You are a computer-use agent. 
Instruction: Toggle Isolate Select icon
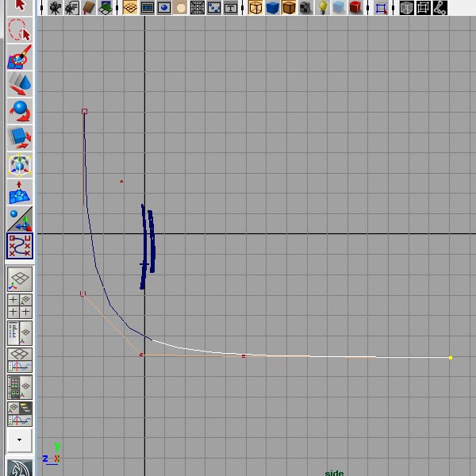381,8
